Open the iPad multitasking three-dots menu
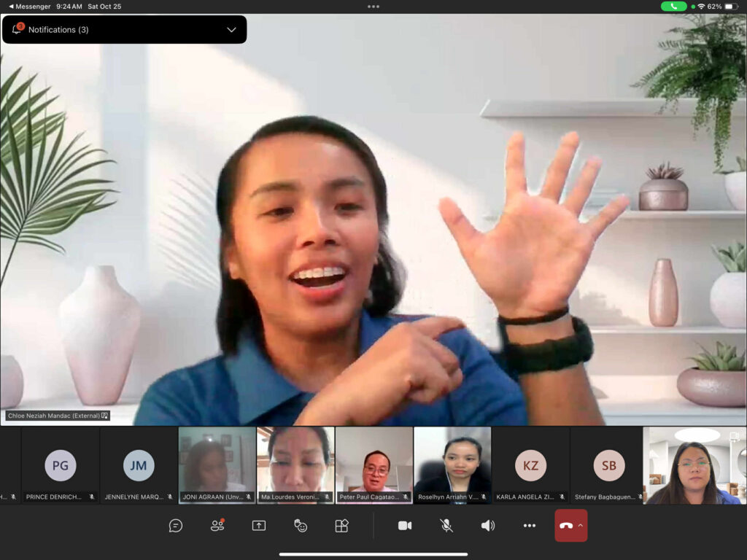The height and width of the screenshot is (560, 747). coord(373,7)
